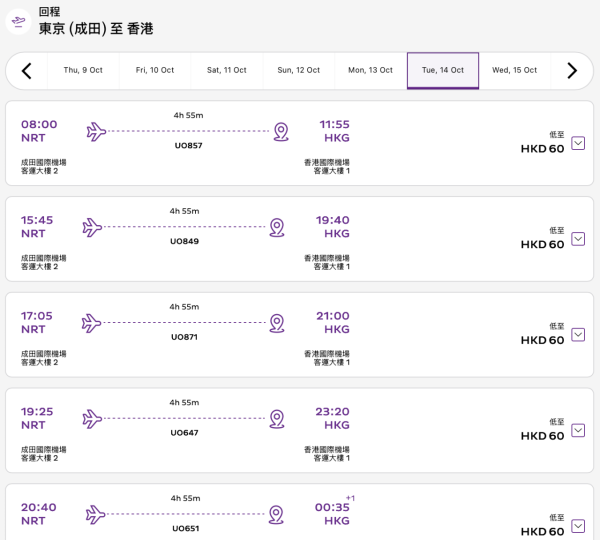Click HKD 60 price on the UO849 flight

click(x=542, y=244)
